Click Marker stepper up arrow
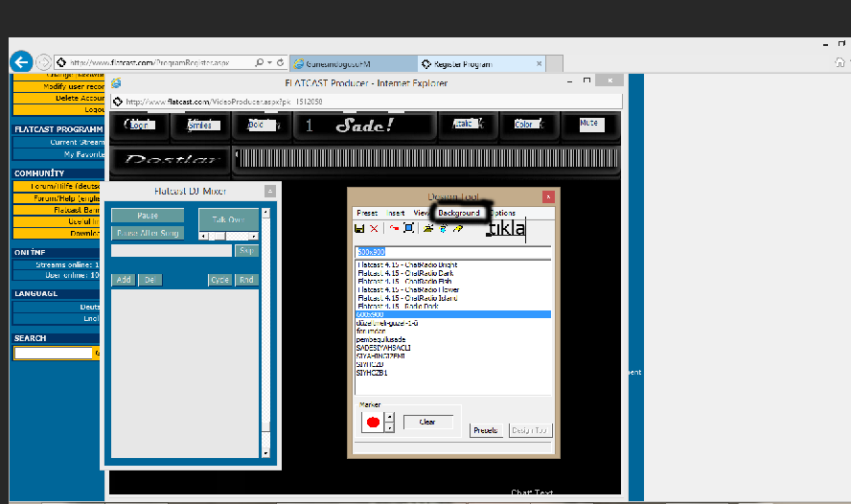Image resolution: width=851 pixels, height=504 pixels. pos(389,416)
